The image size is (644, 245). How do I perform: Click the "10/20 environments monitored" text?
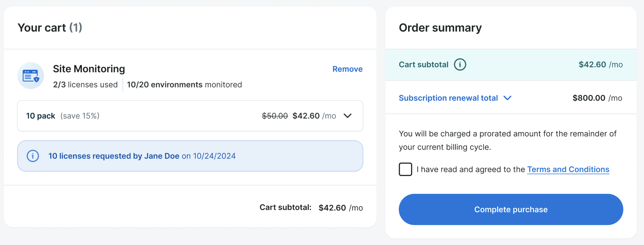pyautogui.click(x=184, y=84)
